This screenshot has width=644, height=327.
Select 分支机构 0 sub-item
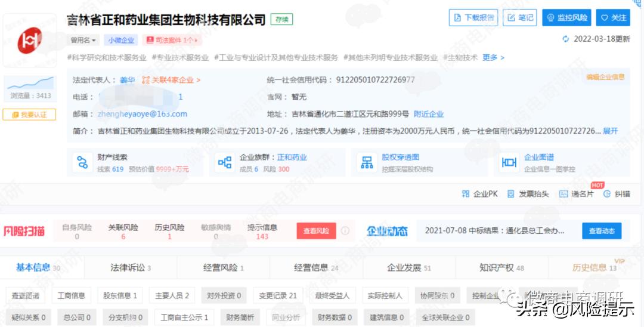(x=125, y=317)
